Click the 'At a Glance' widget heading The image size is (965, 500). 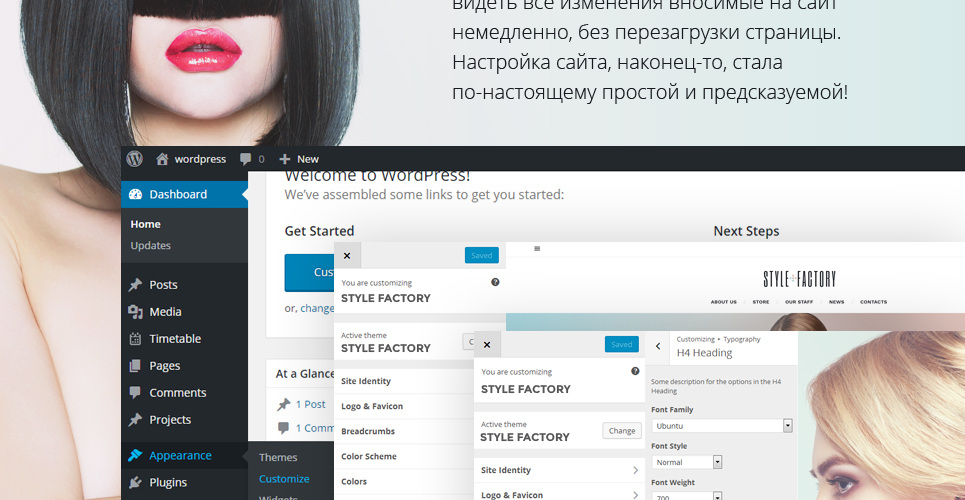tap(305, 374)
